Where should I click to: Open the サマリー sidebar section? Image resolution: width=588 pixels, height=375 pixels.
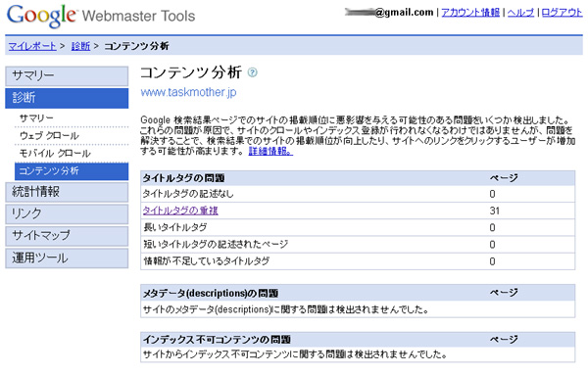pyautogui.click(x=67, y=76)
